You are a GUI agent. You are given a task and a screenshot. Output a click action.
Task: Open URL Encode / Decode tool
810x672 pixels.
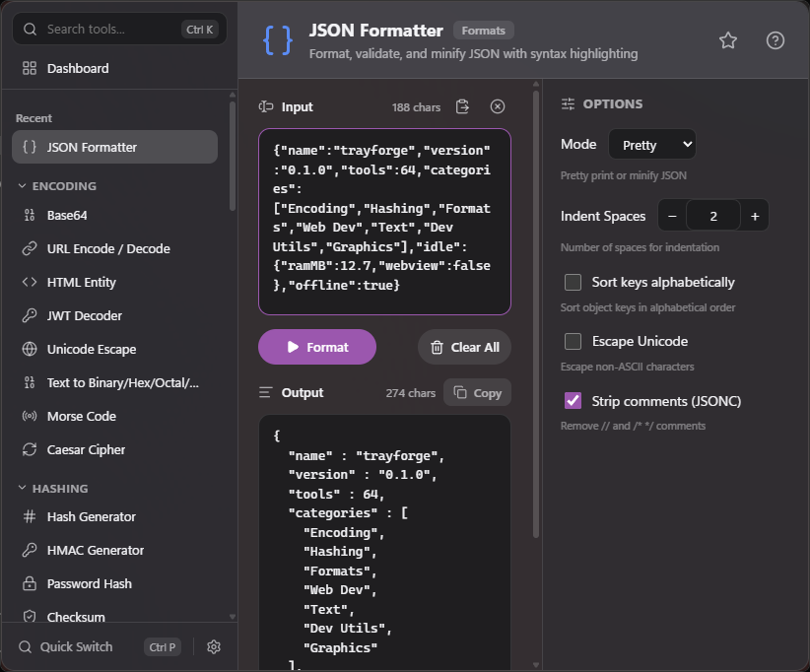point(114,248)
